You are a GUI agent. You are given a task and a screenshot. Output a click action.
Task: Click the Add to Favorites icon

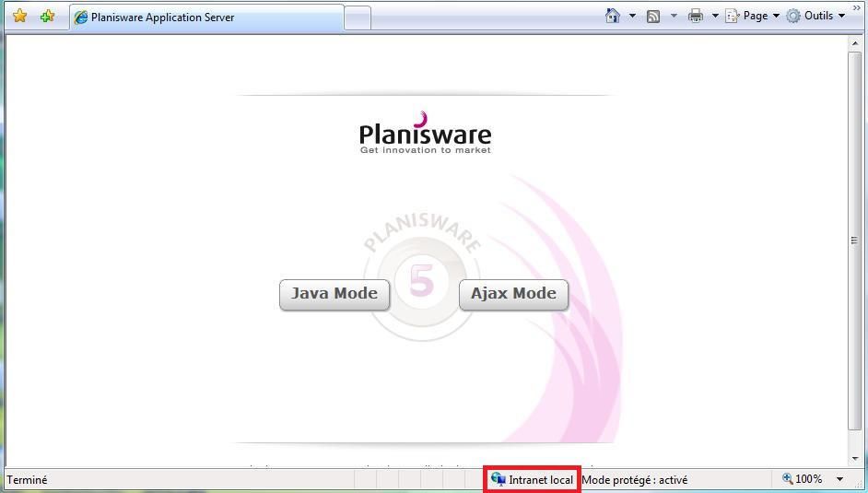(x=48, y=16)
